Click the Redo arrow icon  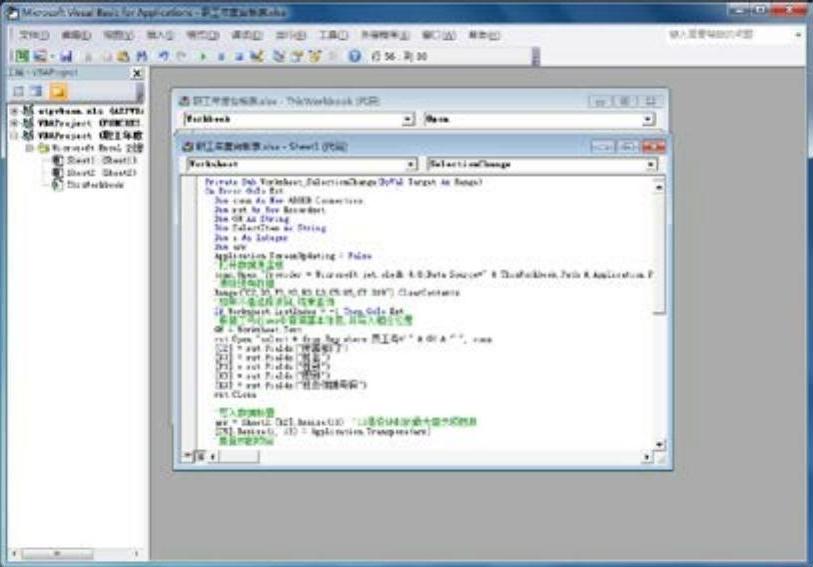pyautogui.click(x=181, y=56)
